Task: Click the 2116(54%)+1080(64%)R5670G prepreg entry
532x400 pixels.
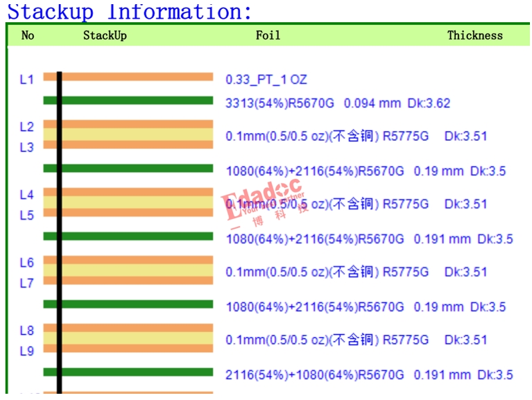Action: [x=315, y=375]
